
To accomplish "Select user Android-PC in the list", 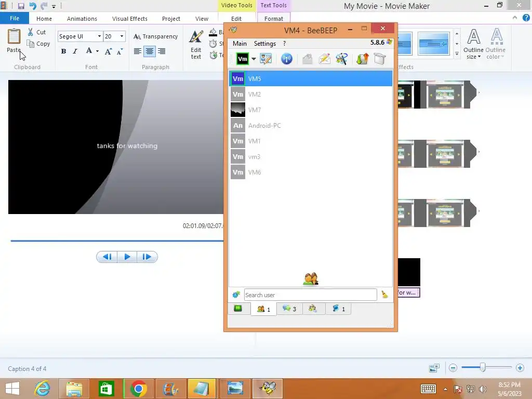I will pyautogui.click(x=311, y=126).
